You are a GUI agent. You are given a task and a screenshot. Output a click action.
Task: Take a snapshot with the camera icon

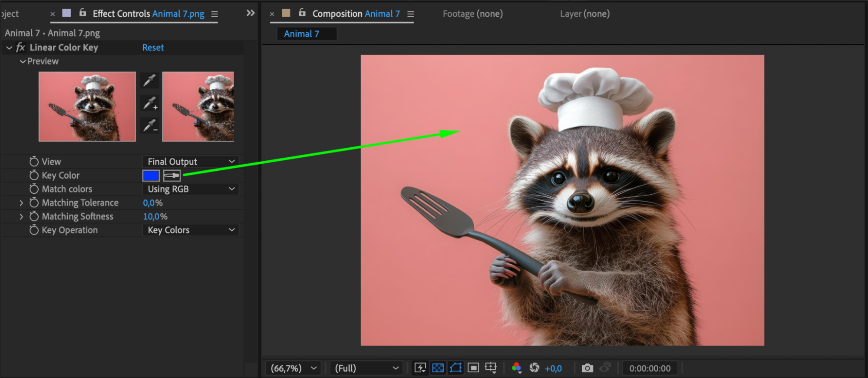[587, 368]
